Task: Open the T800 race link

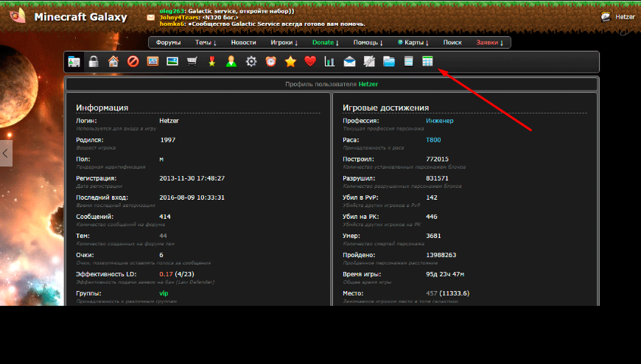Action: click(433, 140)
